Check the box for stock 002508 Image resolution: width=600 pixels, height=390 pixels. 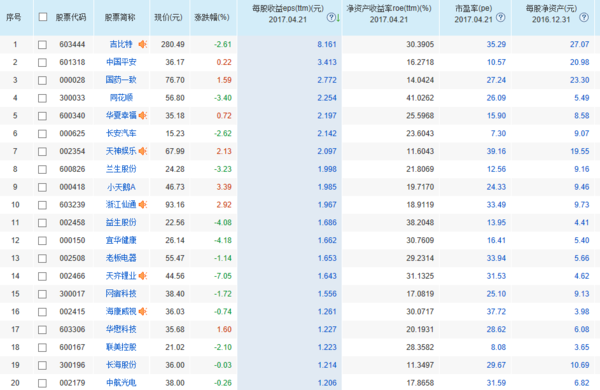coord(42,258)
